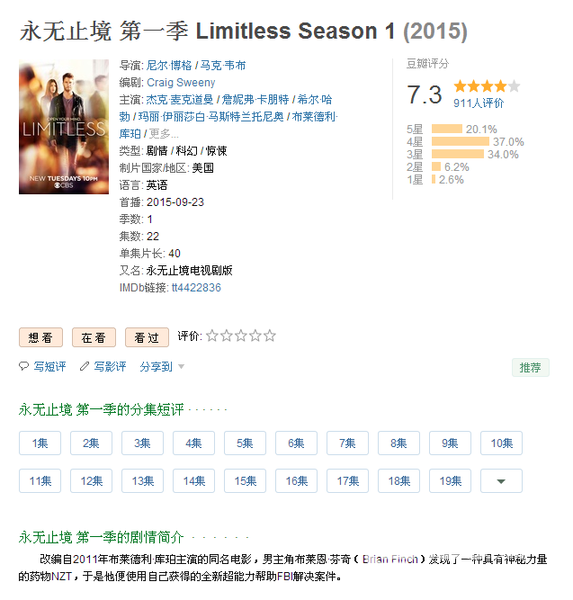
Task: Rate the show with the first empty star
Action: point(212,336)
